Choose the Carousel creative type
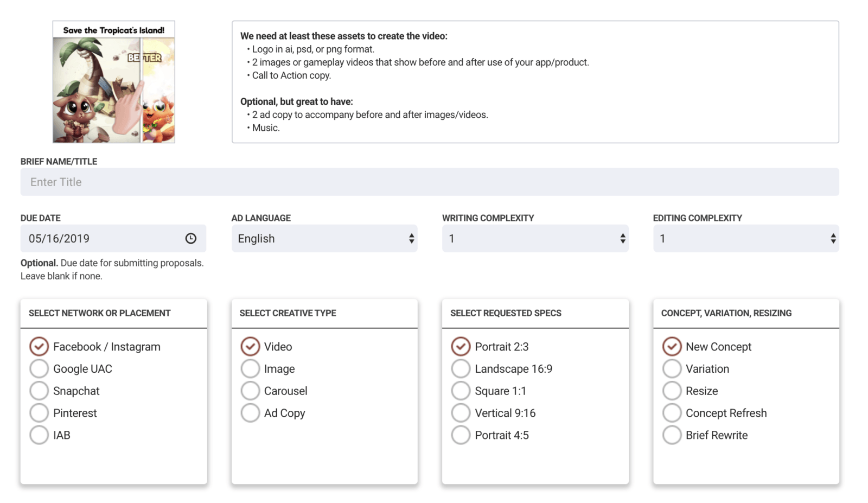 point(250,391)
